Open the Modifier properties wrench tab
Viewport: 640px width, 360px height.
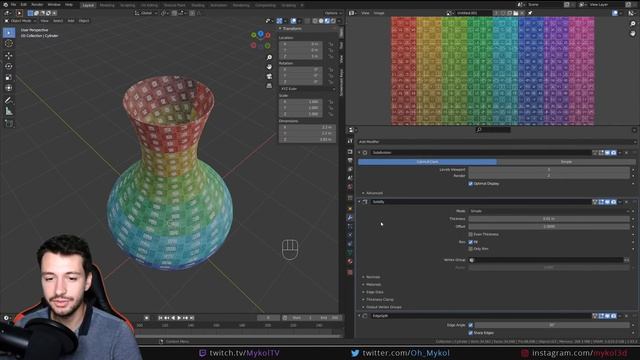(x=350, y=218)
